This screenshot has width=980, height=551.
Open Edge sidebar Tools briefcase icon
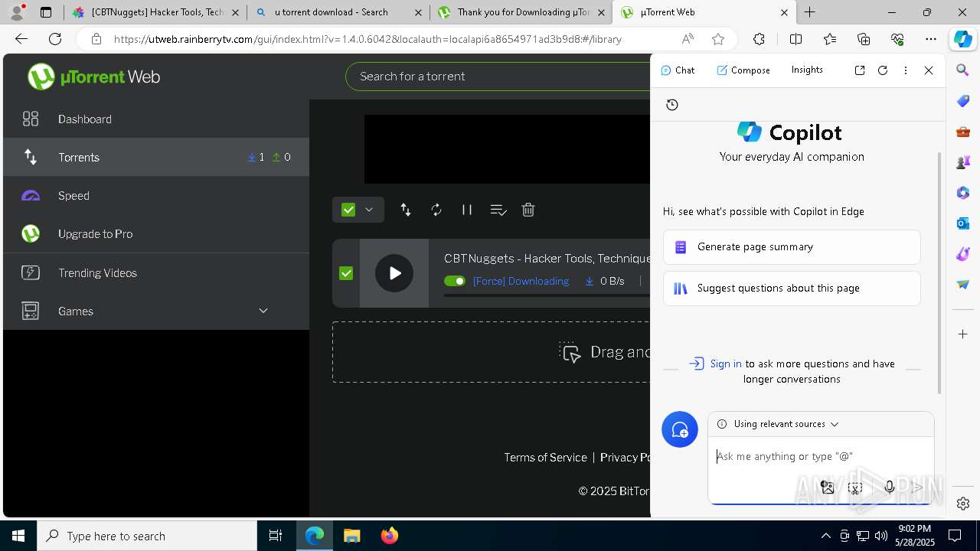(963, 132)
